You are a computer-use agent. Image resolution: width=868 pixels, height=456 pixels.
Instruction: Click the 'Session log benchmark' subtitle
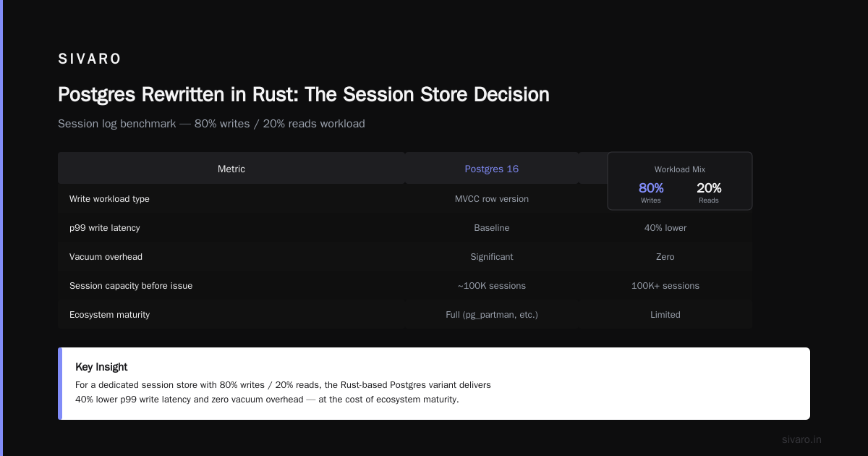pos(211,124)
